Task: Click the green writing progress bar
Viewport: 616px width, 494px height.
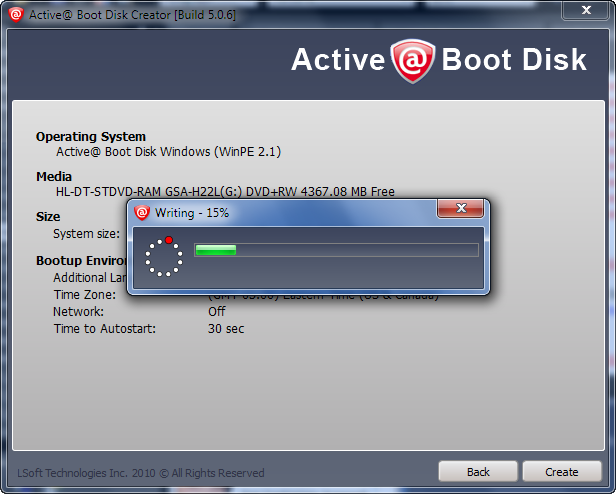Action: (x=336, y=250)
